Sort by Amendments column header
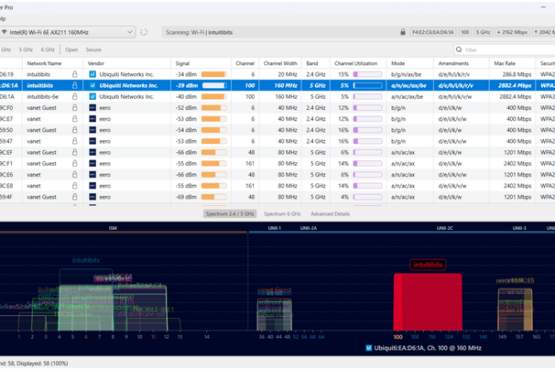The image size is (555, 370). point(453,63)
